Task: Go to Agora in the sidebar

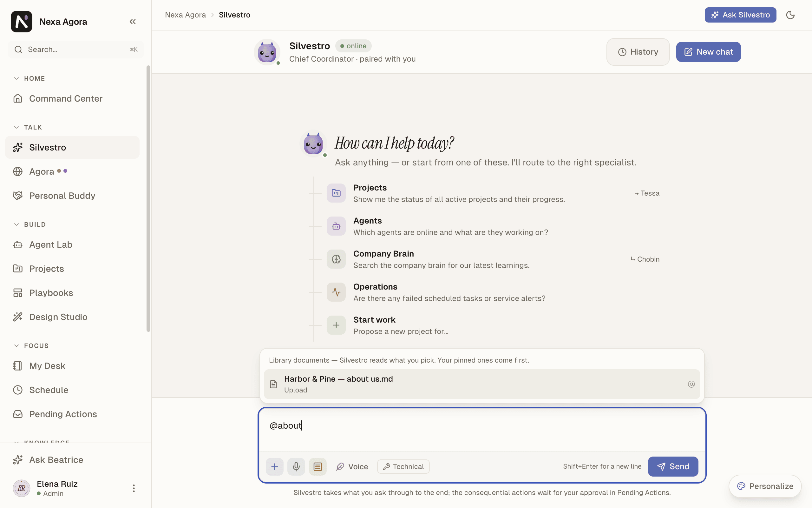Action: (72, 171)
